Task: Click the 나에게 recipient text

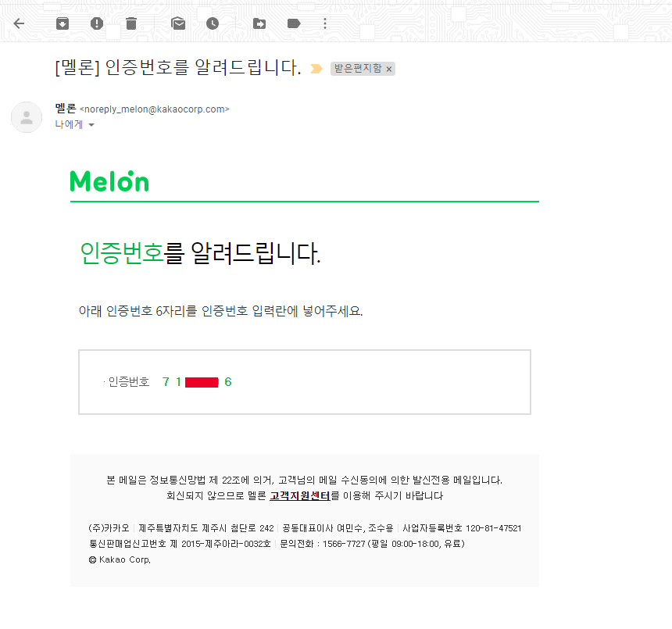Action: [69, 125]
